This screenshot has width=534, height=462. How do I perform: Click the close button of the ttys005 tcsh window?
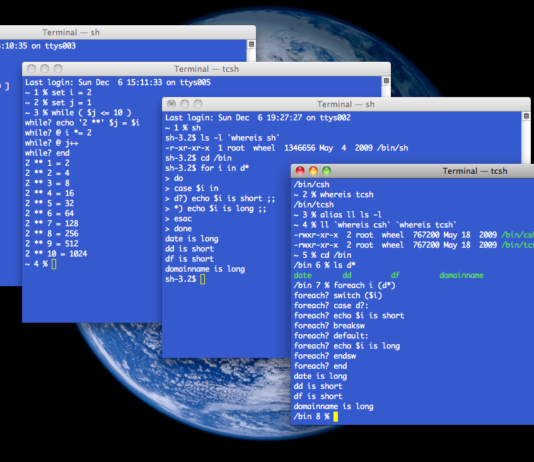32,69
